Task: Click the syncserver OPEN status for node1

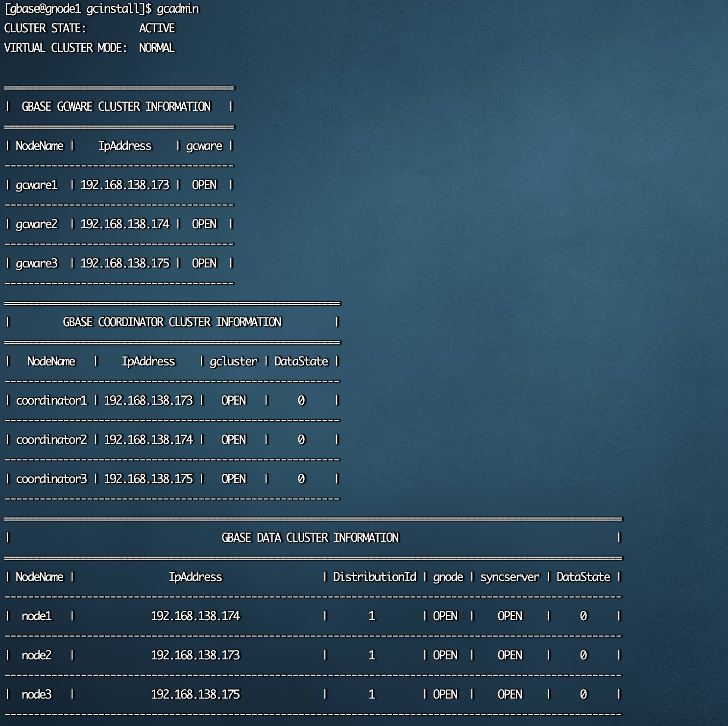Action: coord(510,616)
